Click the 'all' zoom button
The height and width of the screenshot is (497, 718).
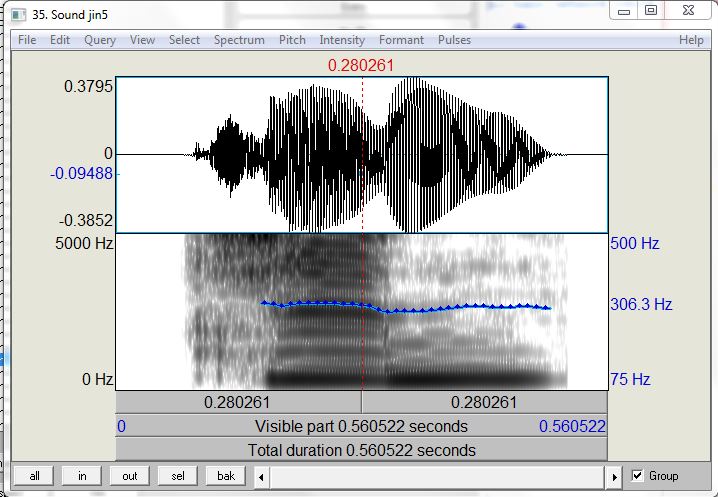coord(34,476)
